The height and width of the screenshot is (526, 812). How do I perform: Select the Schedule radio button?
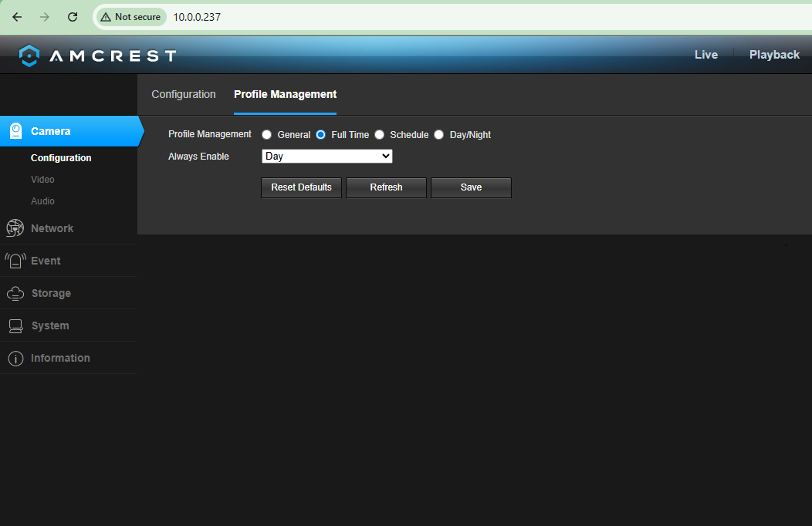tap(380, 134)
